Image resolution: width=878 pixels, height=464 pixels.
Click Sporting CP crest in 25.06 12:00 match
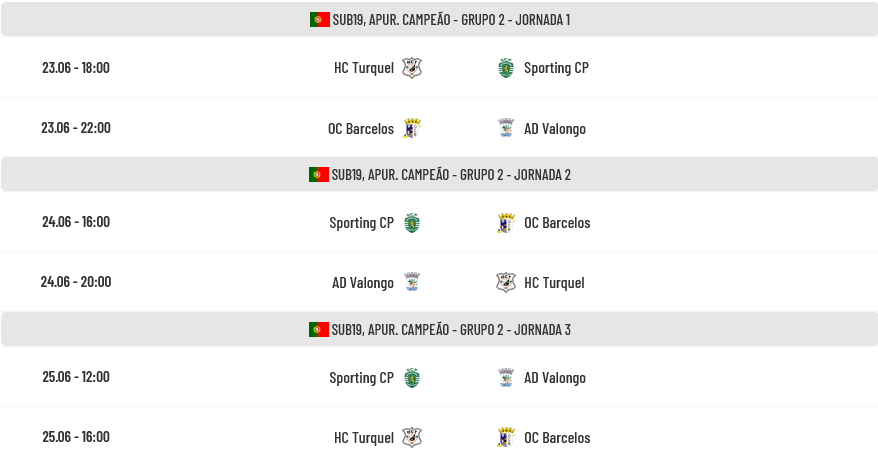pos(412,378)
